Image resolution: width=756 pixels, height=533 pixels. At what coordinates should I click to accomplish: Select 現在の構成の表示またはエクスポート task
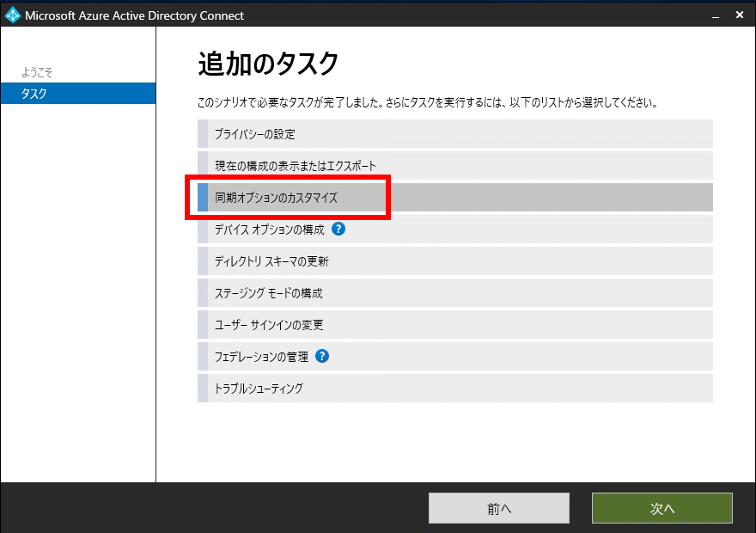tap(455, 165)
